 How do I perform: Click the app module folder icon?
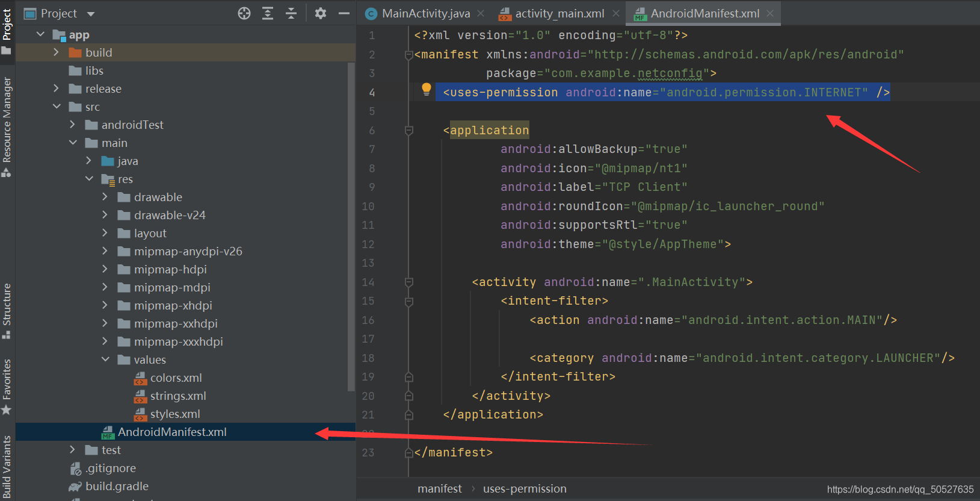click(x=58, y=35)
